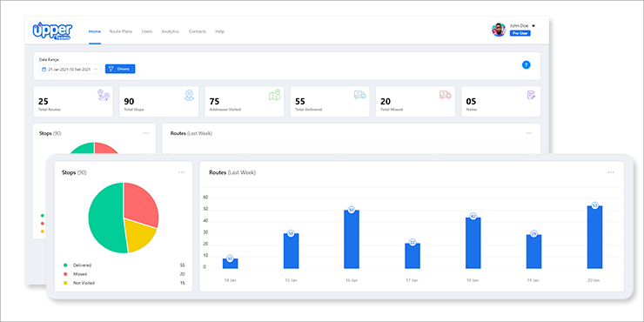Expand the John Doe account dropdown arrow

coord(533,25)
